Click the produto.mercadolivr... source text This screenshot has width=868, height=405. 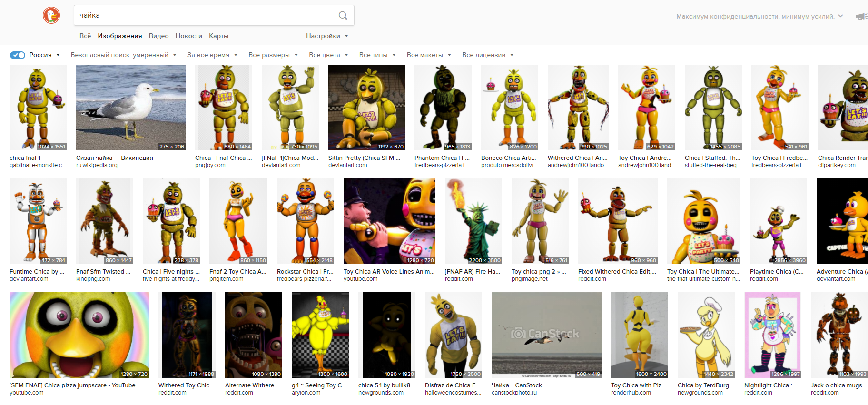[510, 165]
